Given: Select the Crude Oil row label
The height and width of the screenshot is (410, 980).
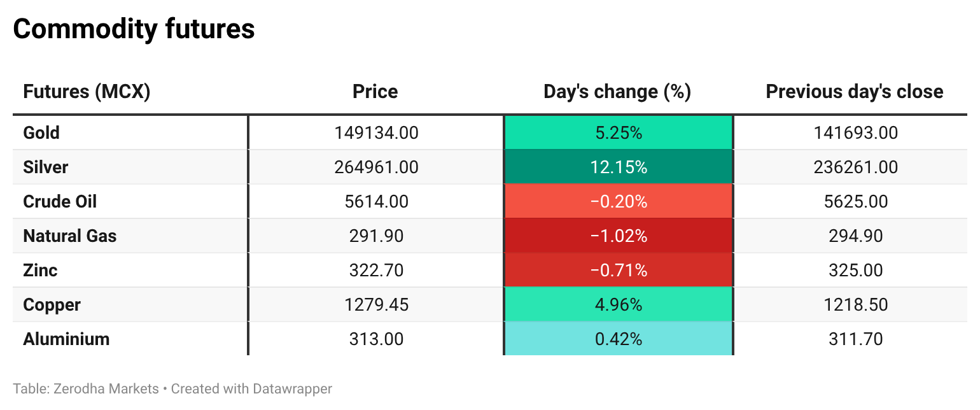Looking at the screenshot, I should tap(60, 202).
